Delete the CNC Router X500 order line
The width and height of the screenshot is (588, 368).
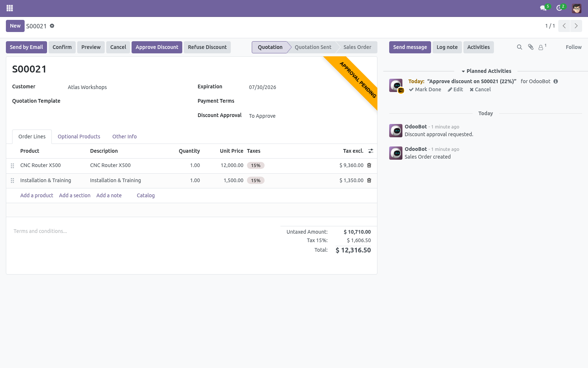click(369, 166)
